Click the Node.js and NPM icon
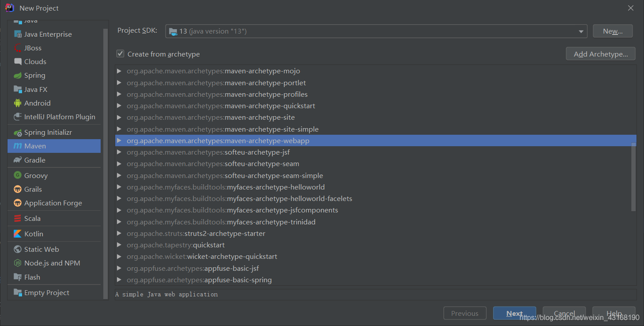The image size is (644, 326). (x=18, y=263)
